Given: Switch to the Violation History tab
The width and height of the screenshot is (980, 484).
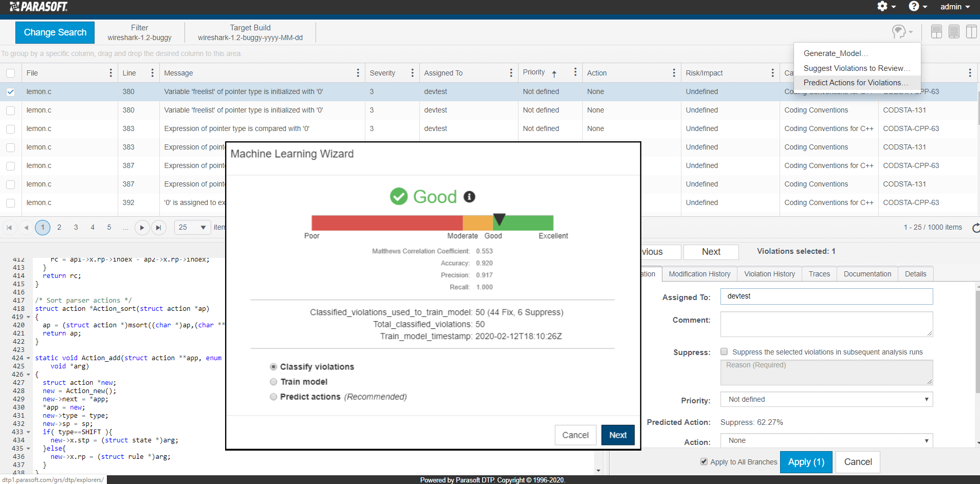Looking at the screenshot, I should (x=769, y=274).
